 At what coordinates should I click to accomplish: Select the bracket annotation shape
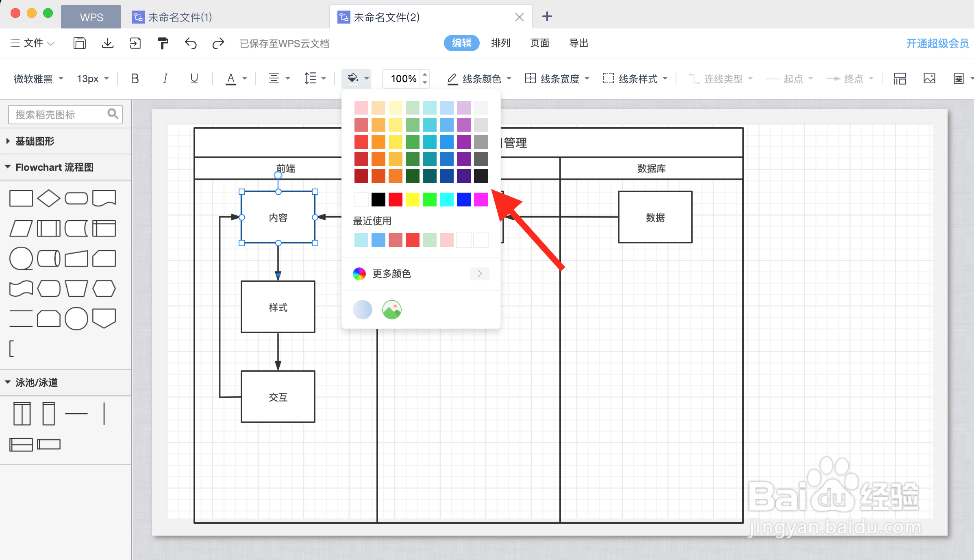pyautogui.click(x=12, y=349)
